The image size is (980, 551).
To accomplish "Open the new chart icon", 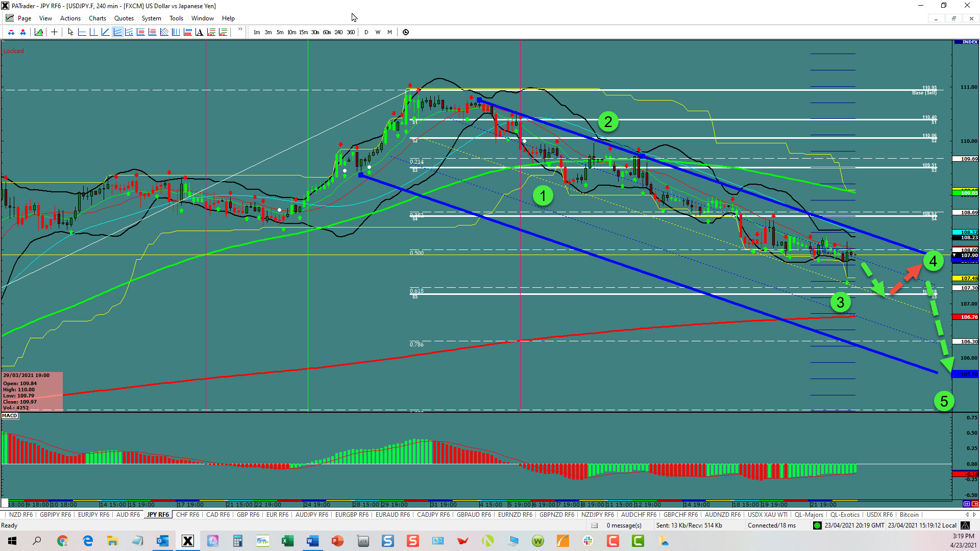I will [39, 32].
